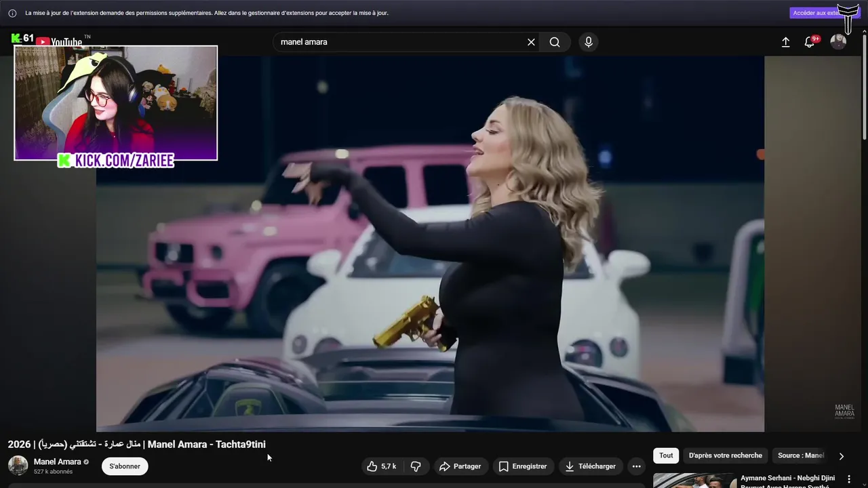The height and width of the screenshot is (488, 868).
Task: Open options for Aymane Serhani video
Action: 849,479
